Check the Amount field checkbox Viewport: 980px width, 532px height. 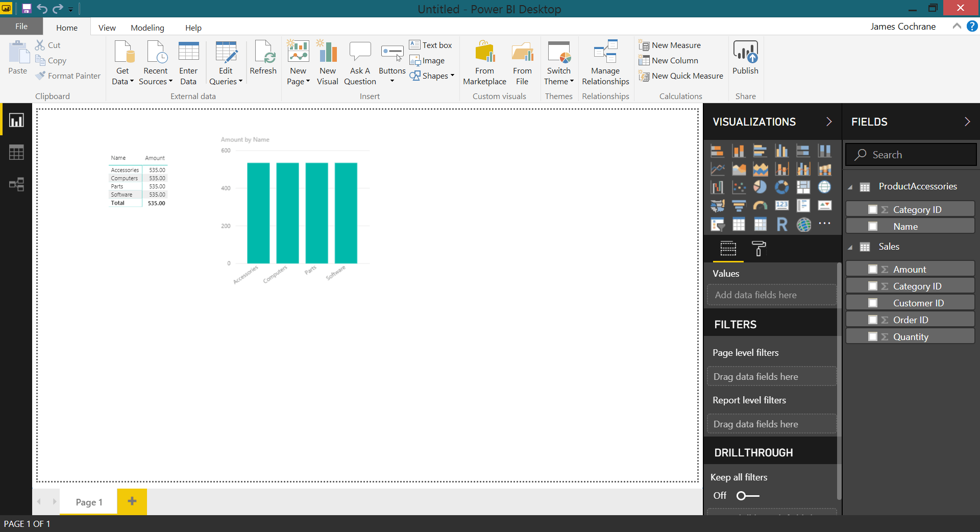coord(873,269)
